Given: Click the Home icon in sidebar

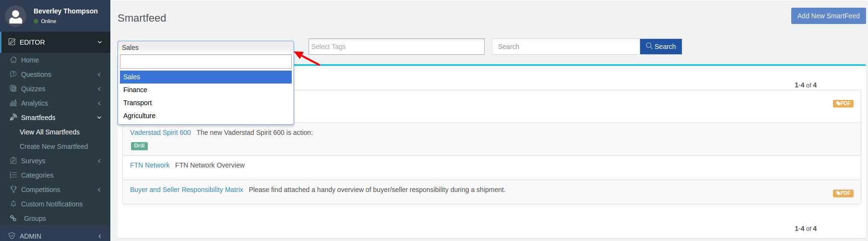Looking at the screenshot, I should tap(13, 60).
